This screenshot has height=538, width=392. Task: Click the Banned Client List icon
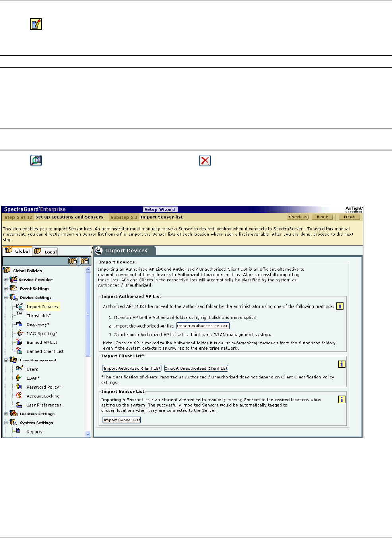pyautogui.click(x=19, y=351)
